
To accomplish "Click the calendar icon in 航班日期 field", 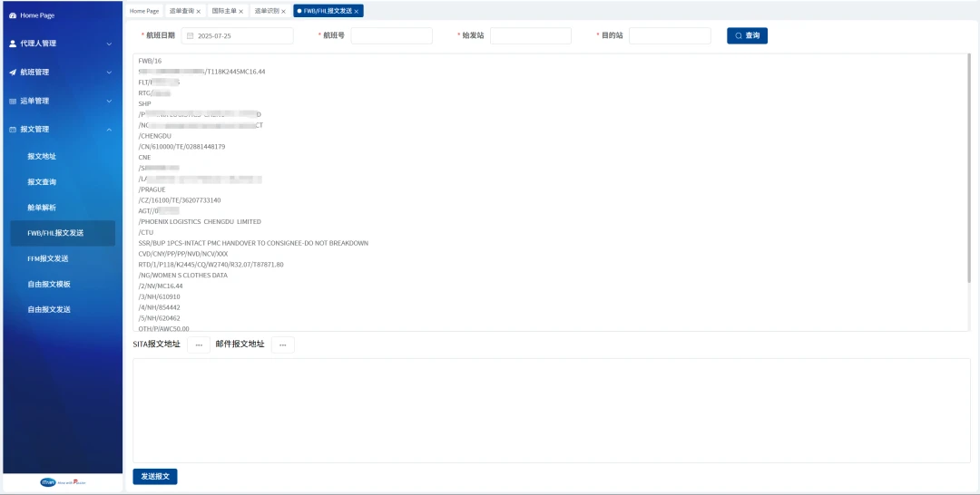I will (190, 35).
